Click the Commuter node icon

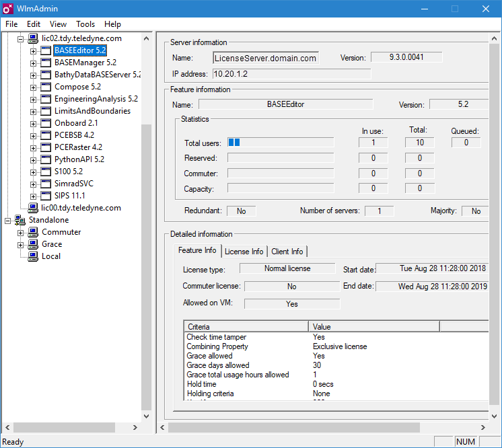33,232
